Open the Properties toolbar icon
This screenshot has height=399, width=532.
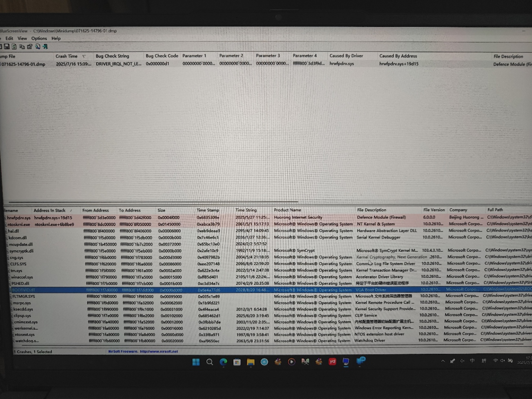tap(30, 47)
